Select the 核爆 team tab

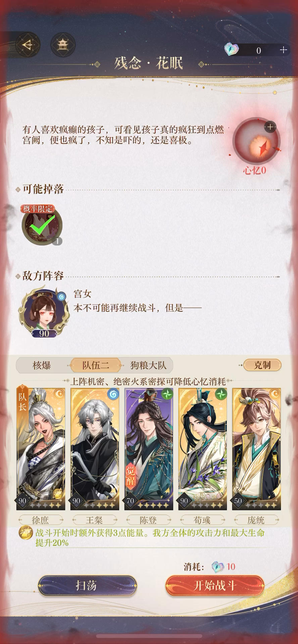42,365
